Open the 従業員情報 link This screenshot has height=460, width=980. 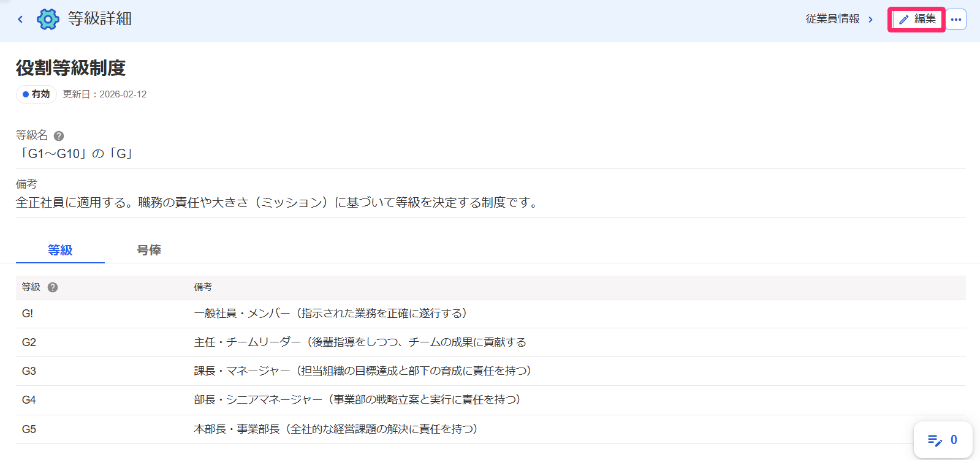pyautogui.click(x=832, y=20)
